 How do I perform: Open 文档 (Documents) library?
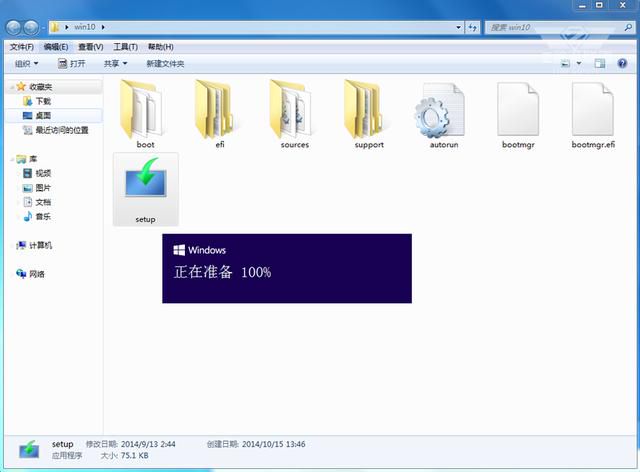37,202
